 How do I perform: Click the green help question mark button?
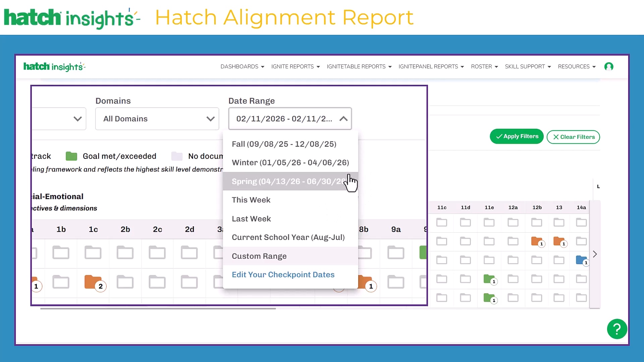(617, 329)
